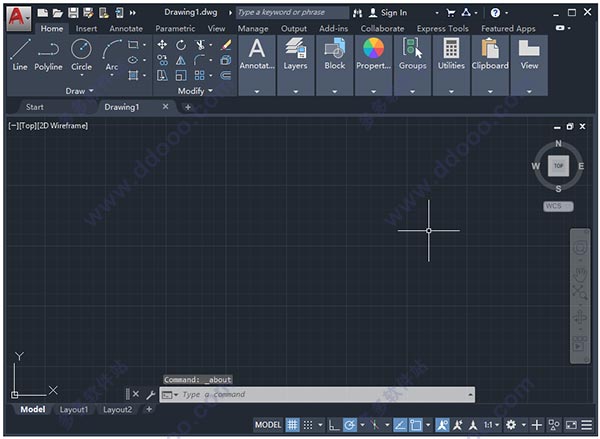
Task: Toggle Polar tracking
Action: pos(350,425)
